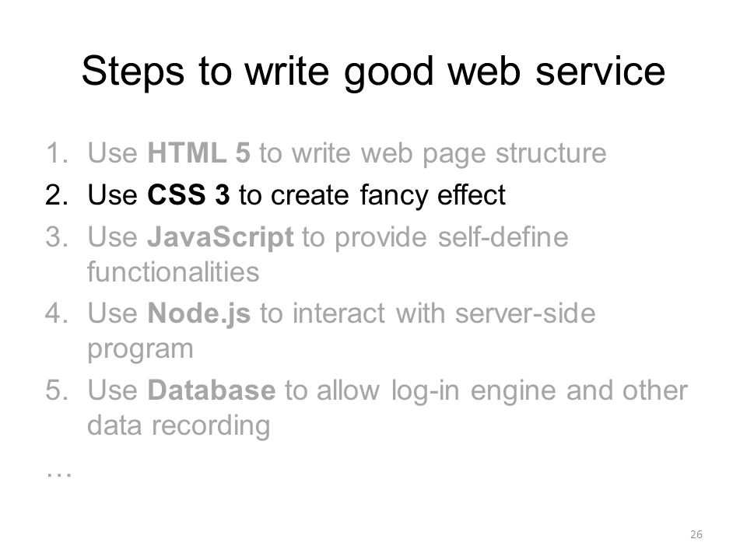Select the word 'HTML 5' in step one
The image size is (747, 560).
pyautogui.click(x=198, y=153)
